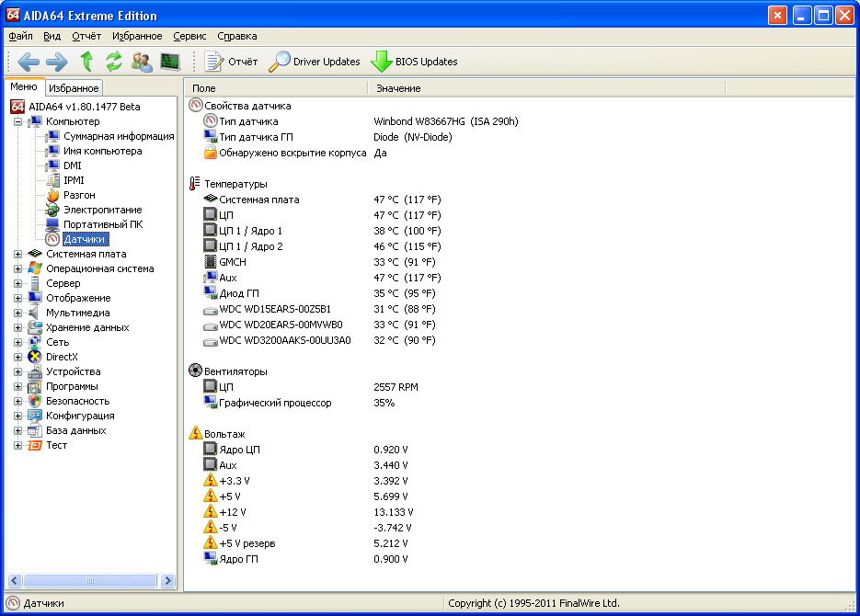Switch to the Избранное sidebar tab
The height and width of the screenshot is (616, 860).
point(74,88)
